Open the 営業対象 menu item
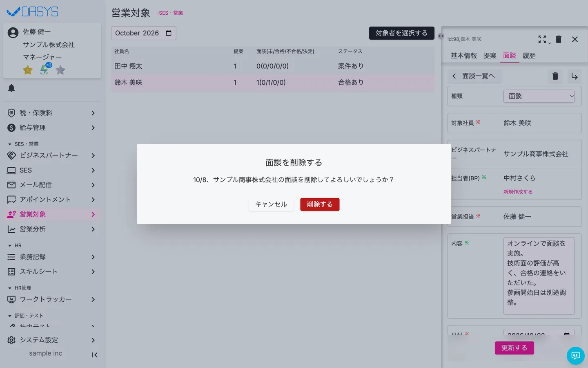This screenshot has height=368, width=588. [x=52, y=214]
